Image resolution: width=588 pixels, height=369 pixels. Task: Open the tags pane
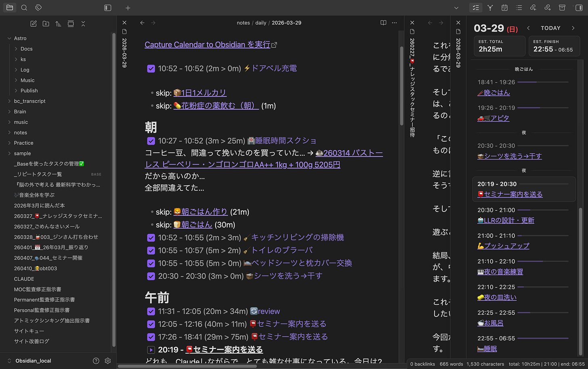(38, 7)
